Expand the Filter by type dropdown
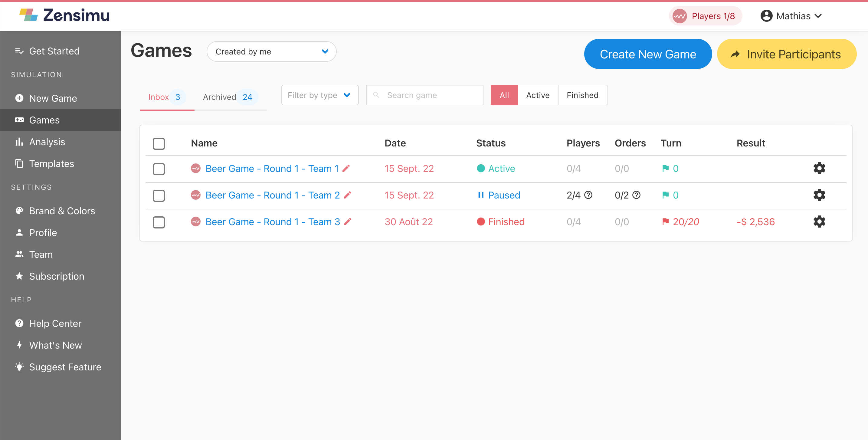The height and width of the screenshot is (440, 868). coord(319,95)
